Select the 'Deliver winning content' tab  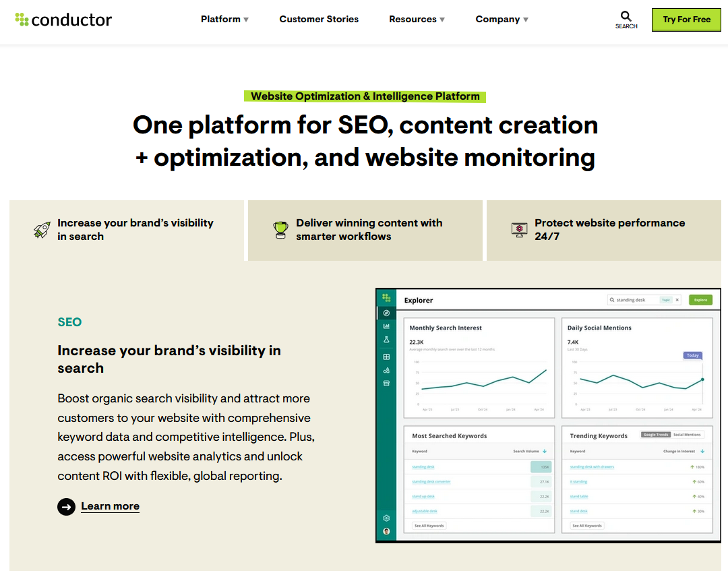point(365,230)
